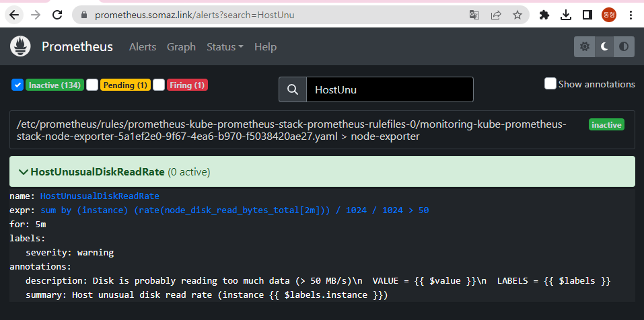
Task: Open the Alerts nav item
Action: (x=143, y=47)
